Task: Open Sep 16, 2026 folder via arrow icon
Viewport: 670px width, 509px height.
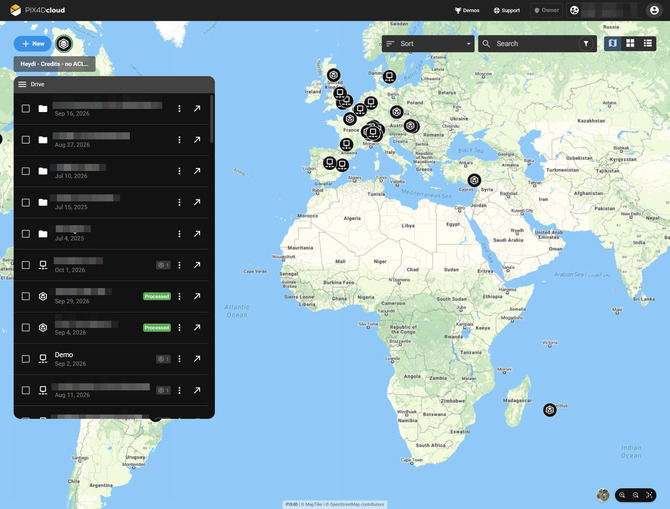Action: (x=197, y=109)
